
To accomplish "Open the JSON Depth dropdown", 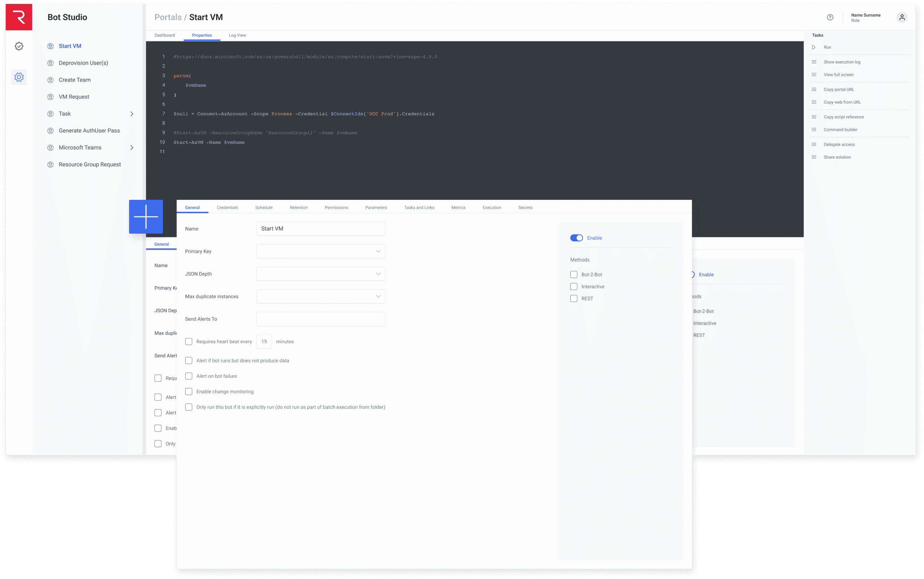I will 321,274.
